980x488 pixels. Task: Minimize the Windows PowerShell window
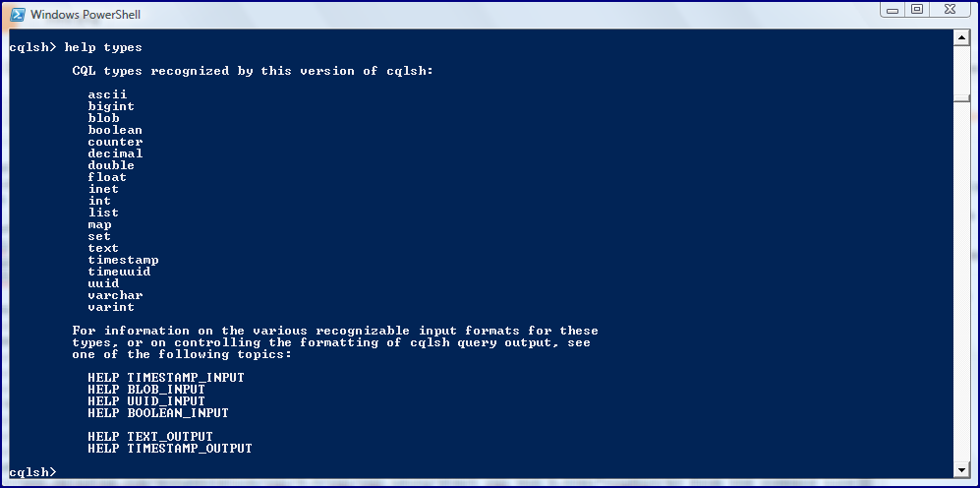[893, 10]
